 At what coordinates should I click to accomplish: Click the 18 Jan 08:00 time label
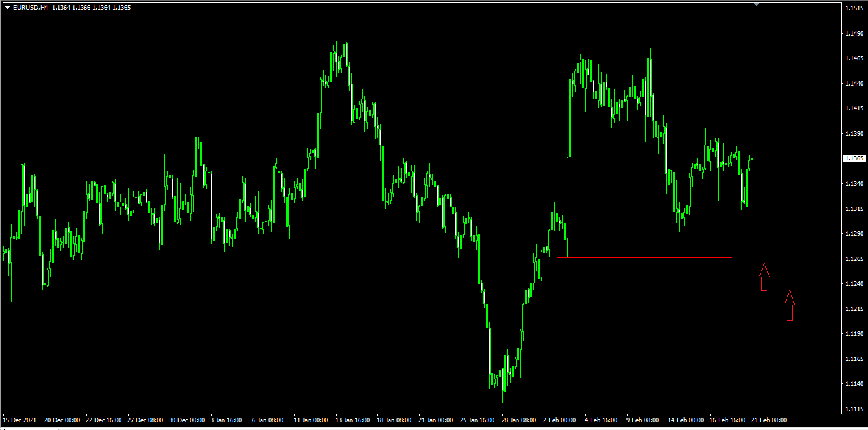pos(395,420)
